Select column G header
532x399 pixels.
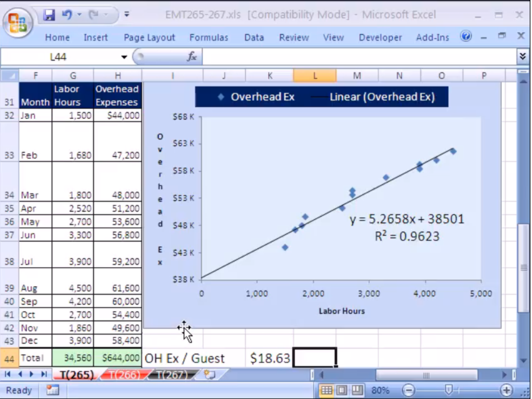pyautogui.click(x=73, y=76)
